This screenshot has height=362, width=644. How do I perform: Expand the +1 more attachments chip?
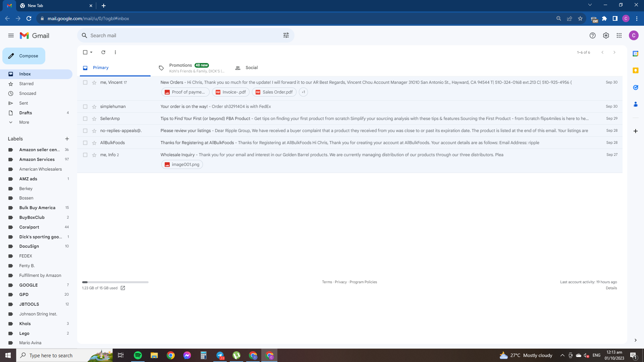(x=303, y=92)
